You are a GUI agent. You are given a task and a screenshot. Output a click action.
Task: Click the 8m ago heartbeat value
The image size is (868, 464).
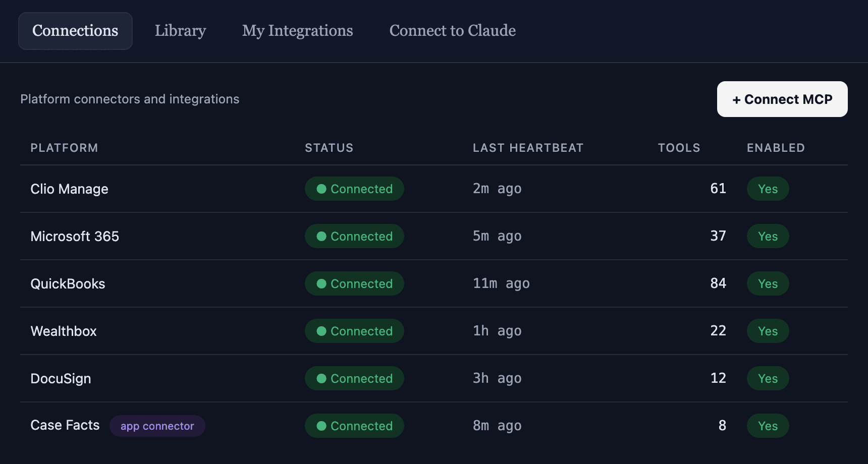(x=497, y=426)
